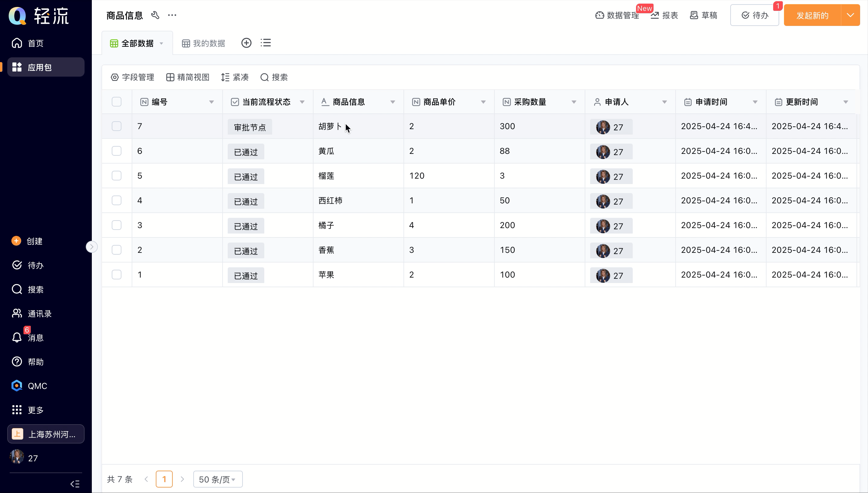Open the 全部数据 tab dropdown arrow
Image resolution: width=868 pixels, height=493 pixels.
pyautogui.click(x=162, y=44)
